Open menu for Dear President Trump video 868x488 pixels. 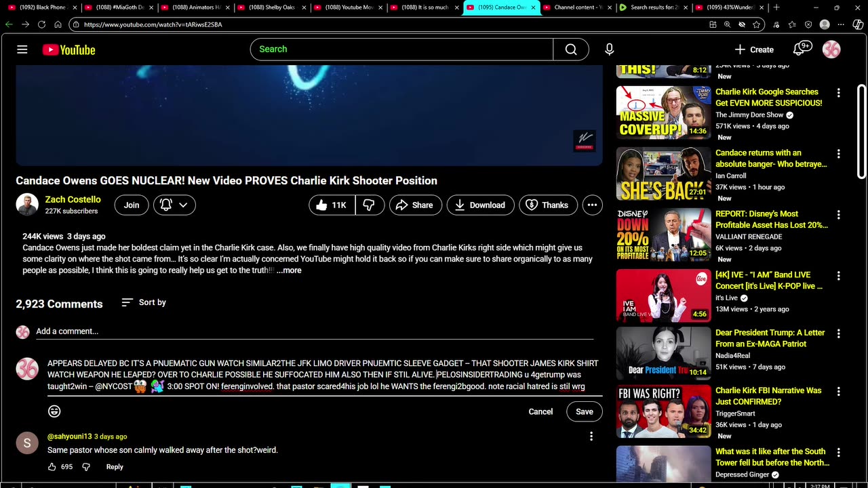click(838, 333)
